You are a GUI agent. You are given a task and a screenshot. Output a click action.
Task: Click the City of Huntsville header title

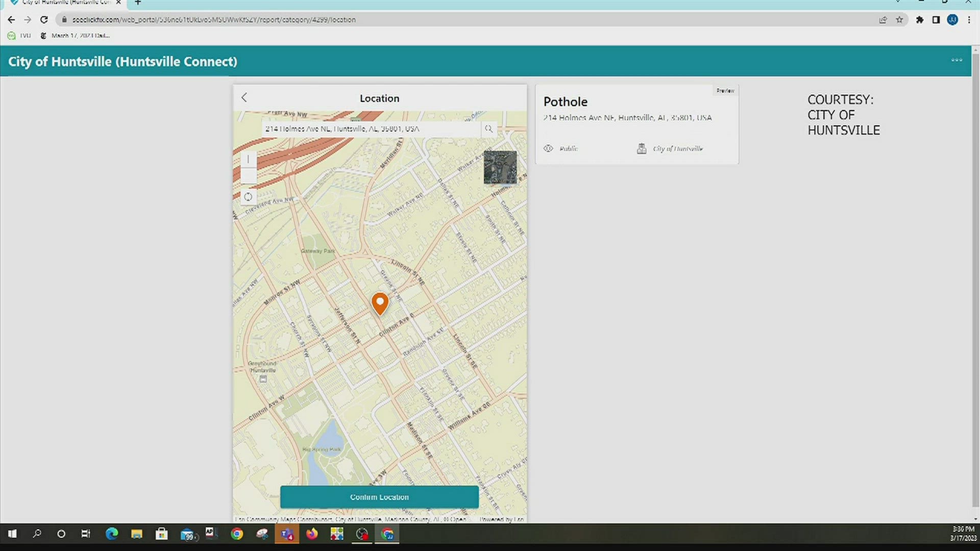coord(122,61)
